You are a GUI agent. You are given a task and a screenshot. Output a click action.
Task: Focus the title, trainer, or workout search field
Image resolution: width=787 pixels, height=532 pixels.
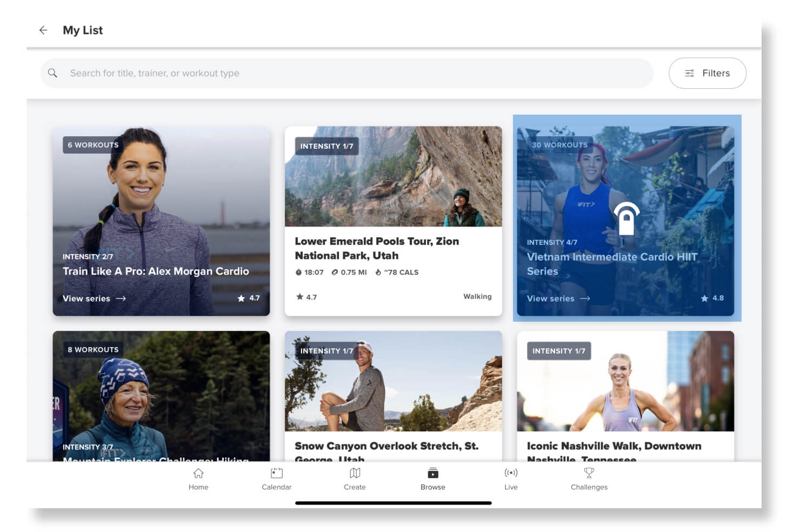click(346, 73)
